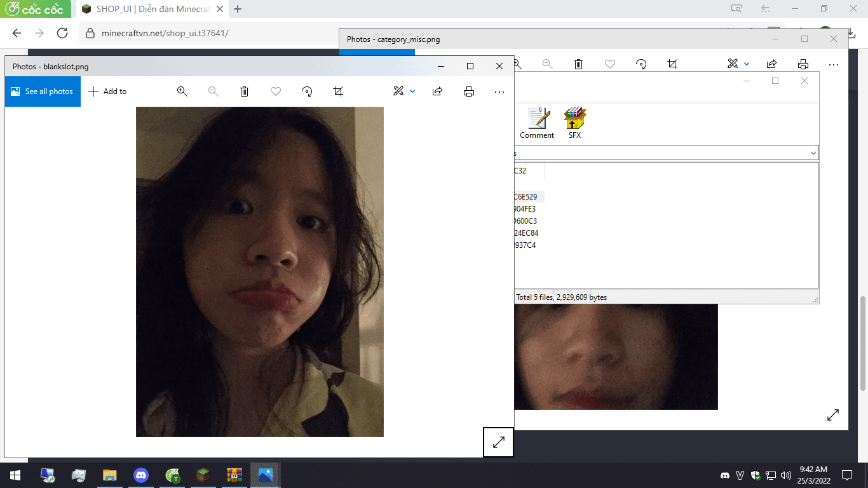Print the blankslot.png photo
The width and height of the screenshot is (868, 488).
(469, 91)
